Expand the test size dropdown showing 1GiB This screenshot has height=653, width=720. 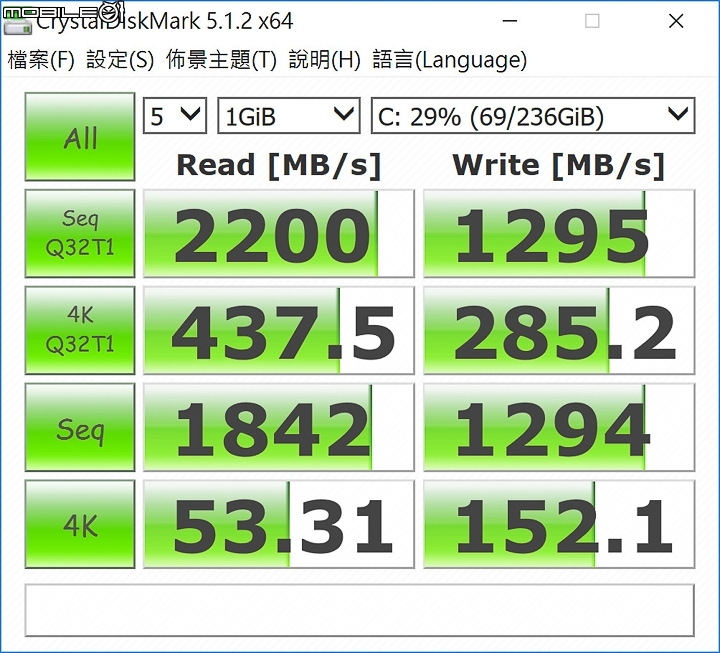(x=288, y=116)
